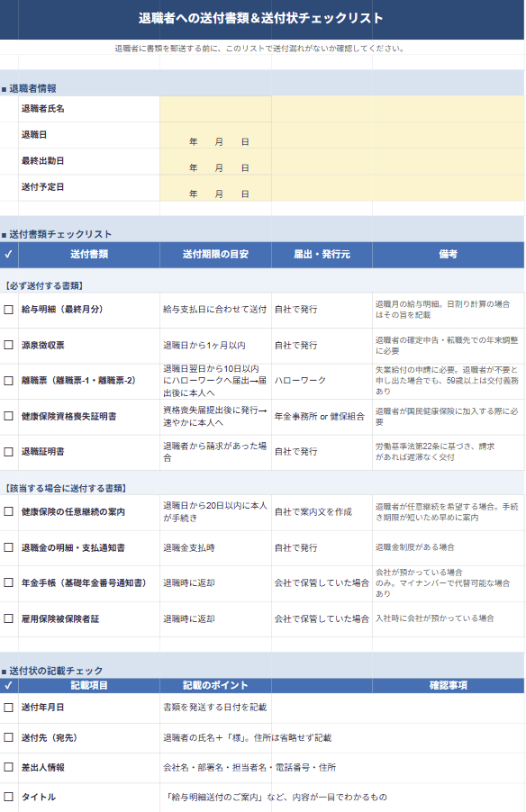Viewport: 526px width, 812px height.
Task: Tick the 送付年月日 checkbox
Action: coord(9,708)
